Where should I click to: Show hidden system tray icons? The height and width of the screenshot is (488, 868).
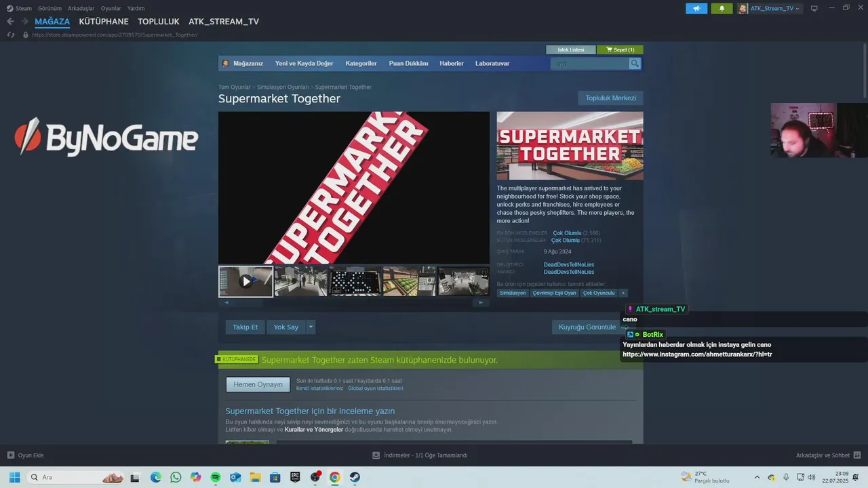tap(757, 477)
